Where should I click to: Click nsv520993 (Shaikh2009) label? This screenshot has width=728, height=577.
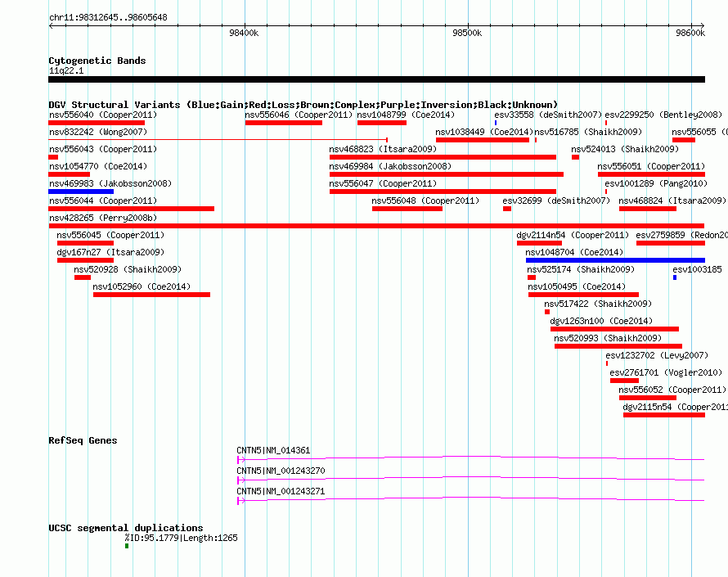click(x=608, y=338)
